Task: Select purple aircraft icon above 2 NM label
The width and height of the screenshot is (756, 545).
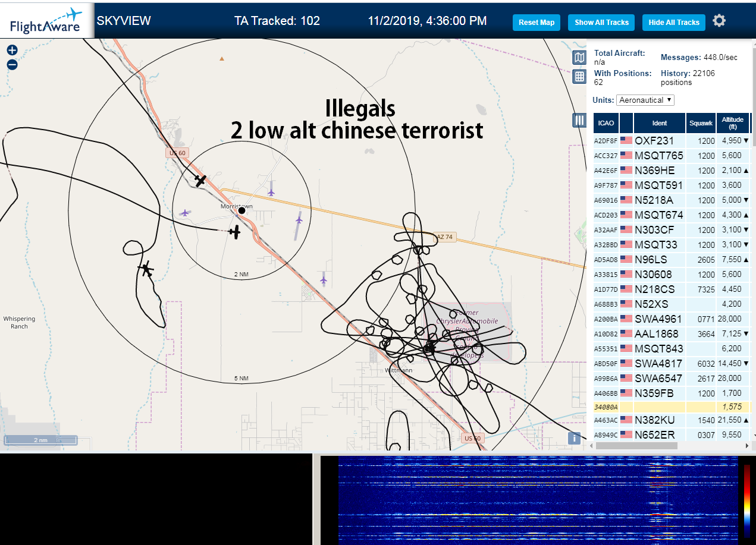Action: point(299,220)
